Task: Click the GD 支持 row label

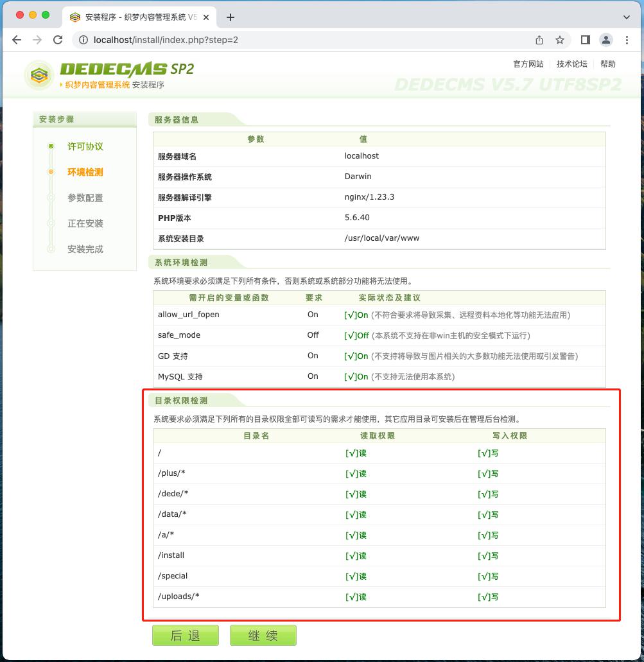Action: click(173, 356)
